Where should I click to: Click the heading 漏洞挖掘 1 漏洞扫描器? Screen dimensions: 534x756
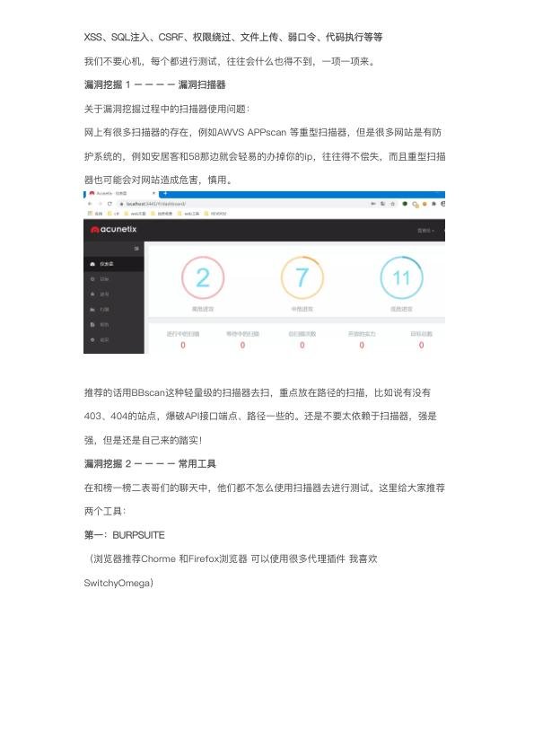154,85
